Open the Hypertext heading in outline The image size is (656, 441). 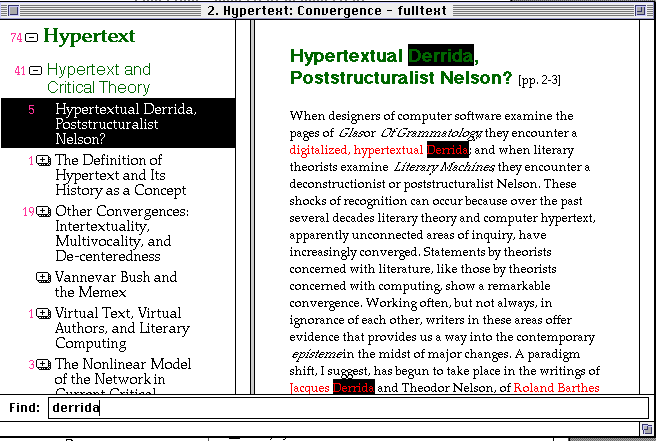click(x=89, y=36)
